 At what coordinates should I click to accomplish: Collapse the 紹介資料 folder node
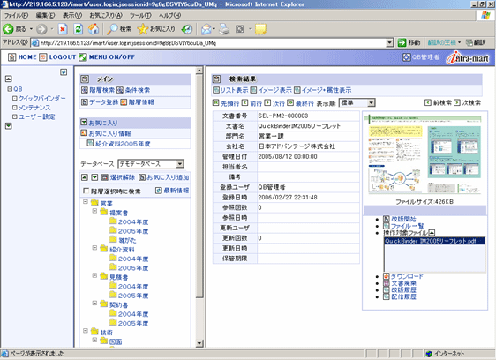(x=95, y=248)
